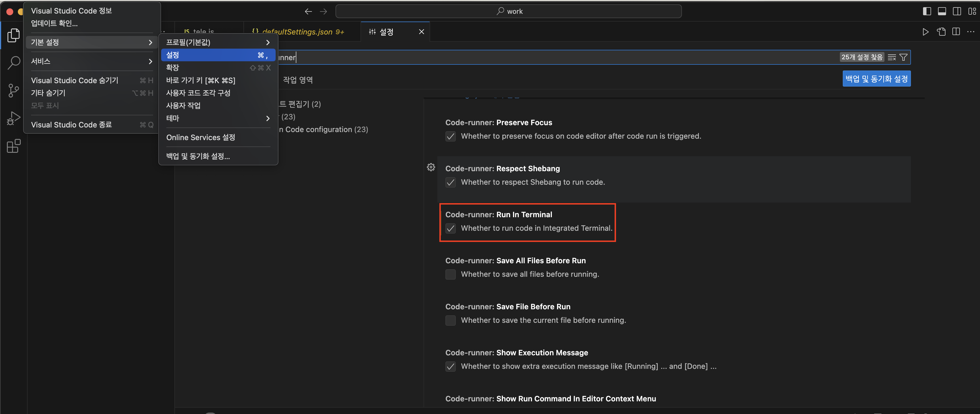980x414 pixels.
Task: Toggle the Respect Shebang checkbox
Action: (450, 183)
